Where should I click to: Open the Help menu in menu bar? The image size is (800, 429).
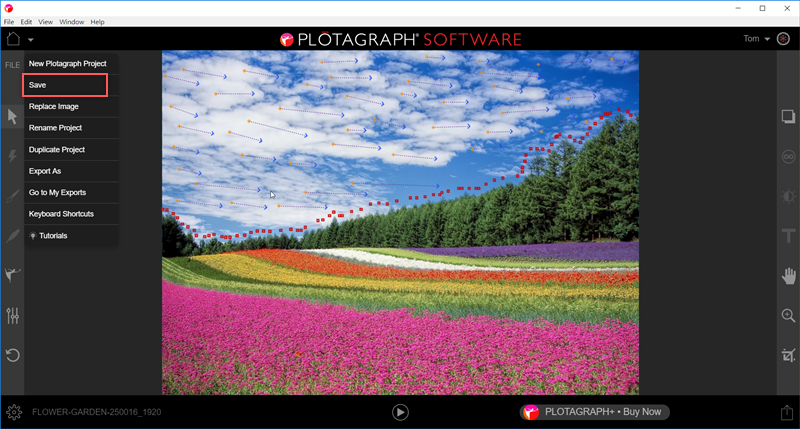tap(97, 22)
